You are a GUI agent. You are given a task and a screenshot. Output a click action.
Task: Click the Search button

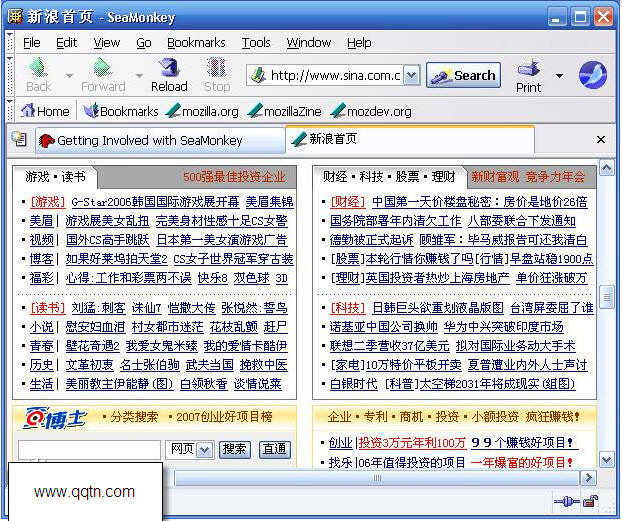point(463,75)
